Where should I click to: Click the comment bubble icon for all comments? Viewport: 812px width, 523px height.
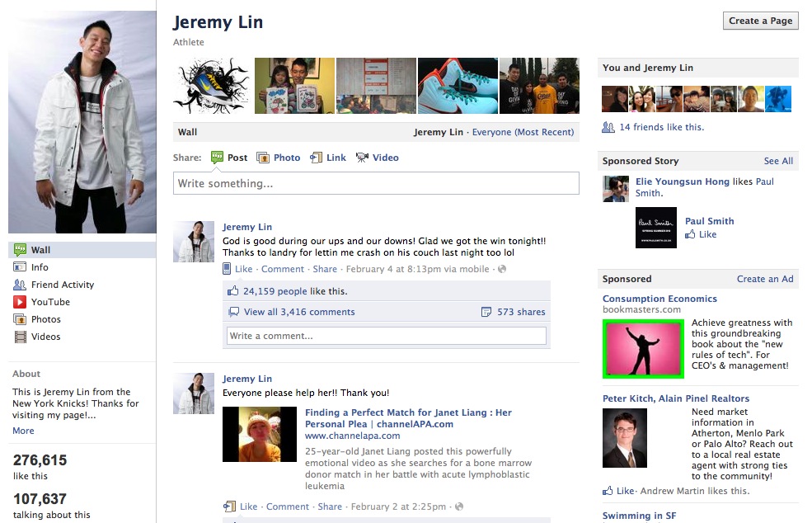click(x=234, y=312)
